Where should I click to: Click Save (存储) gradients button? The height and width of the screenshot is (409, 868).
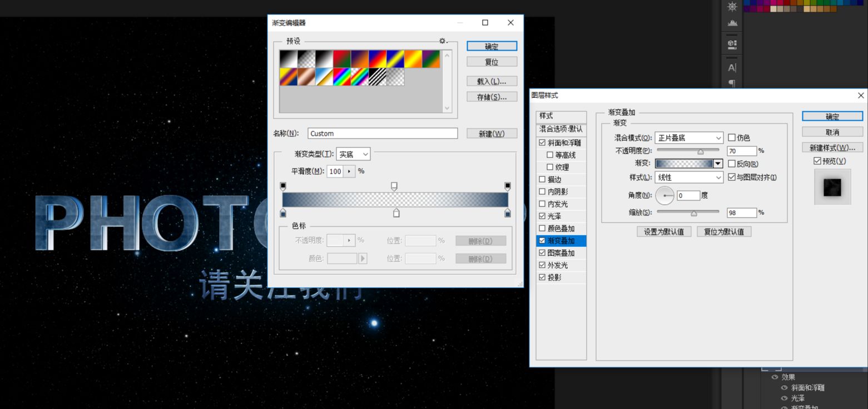click(492, 97)
